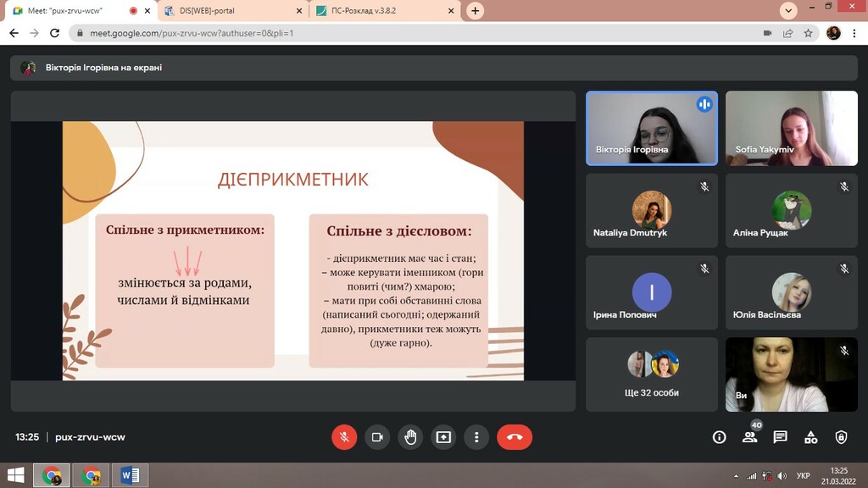Show participants list with 40 badge
Screen dimensions: 868x488
(750, 436)
